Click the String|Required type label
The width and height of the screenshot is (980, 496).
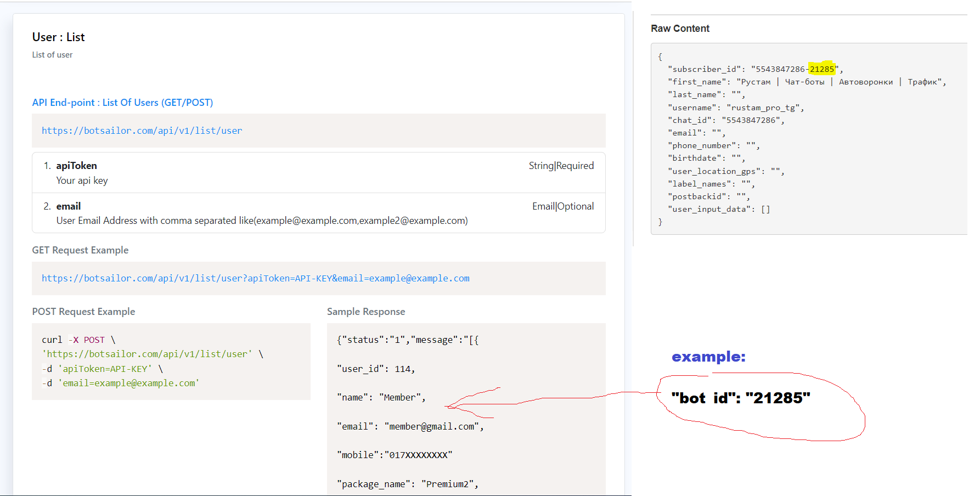[561, 166]
